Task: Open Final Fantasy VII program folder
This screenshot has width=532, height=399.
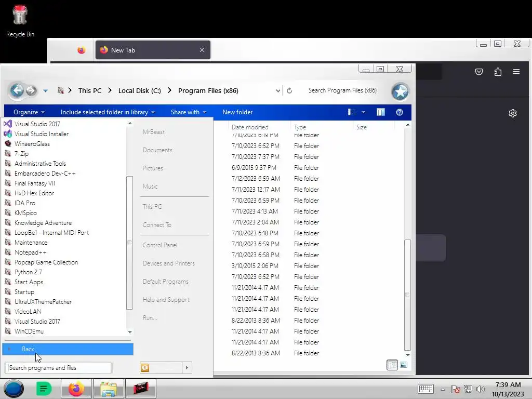Action: click(35, 183)
